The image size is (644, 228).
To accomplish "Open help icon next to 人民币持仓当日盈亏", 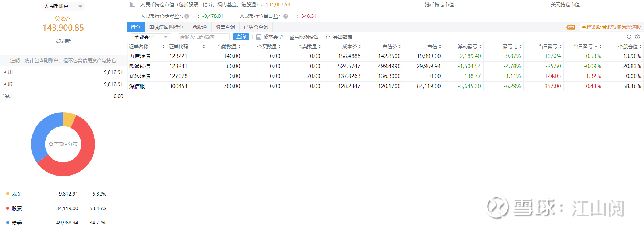I will point(286,16).
